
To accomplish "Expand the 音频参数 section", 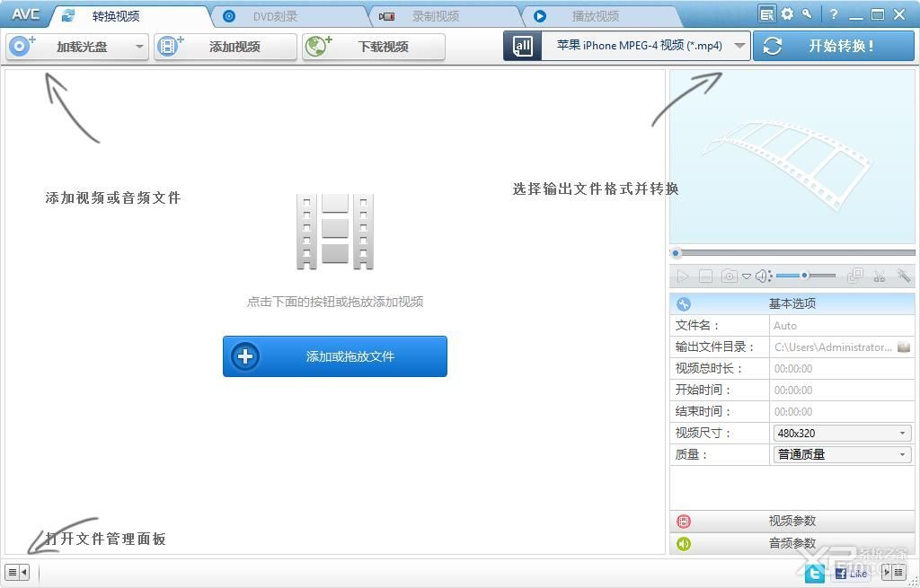I will (x=792, y=543).
